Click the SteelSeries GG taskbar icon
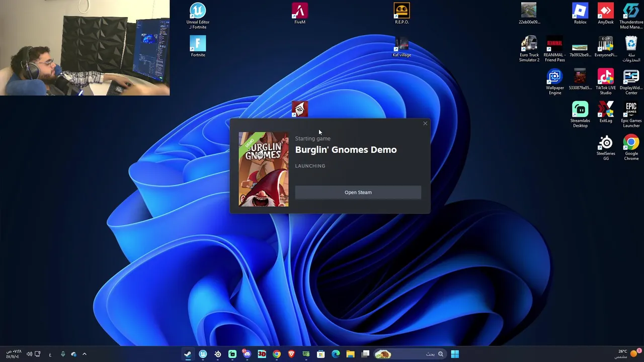Image resolution: width=644 pixels, height=362 pixels. coord(217,354)
